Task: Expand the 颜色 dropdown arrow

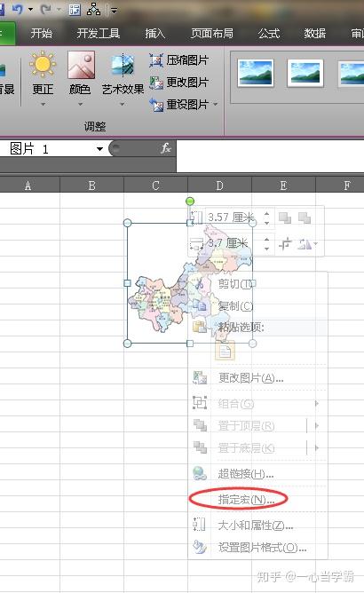Action: [x=80, y=104]
